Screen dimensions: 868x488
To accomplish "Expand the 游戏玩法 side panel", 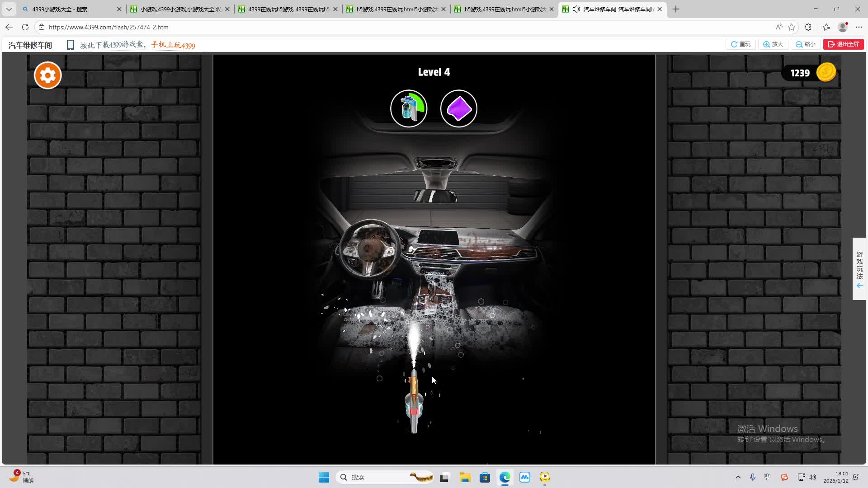I will pyautogui.click(x=859, y=269).
